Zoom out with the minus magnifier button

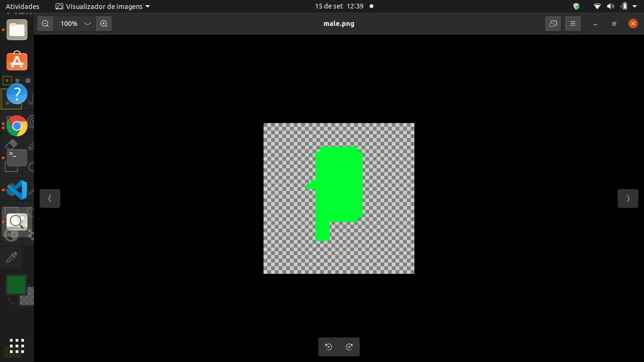coord(45,24)
